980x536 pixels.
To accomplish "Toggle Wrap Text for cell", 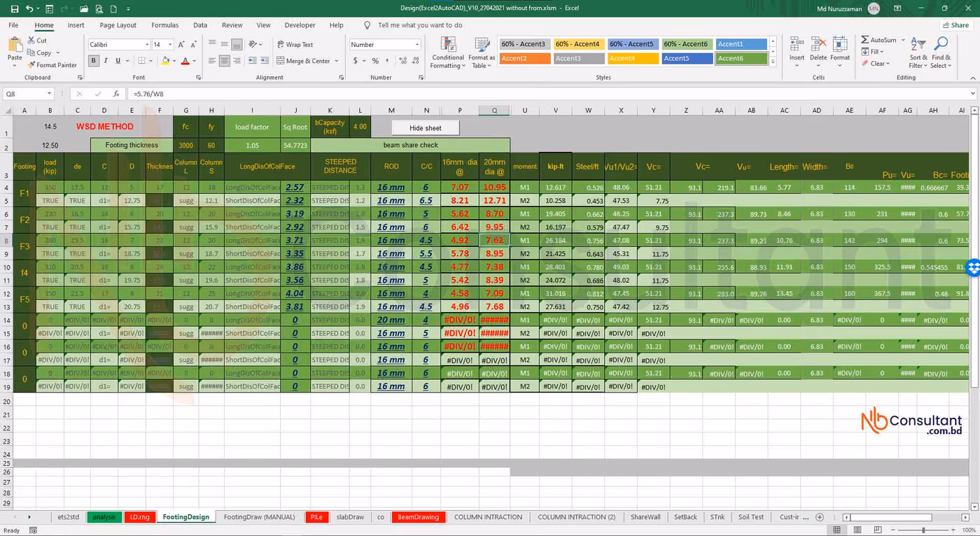I will click(295, 44).
